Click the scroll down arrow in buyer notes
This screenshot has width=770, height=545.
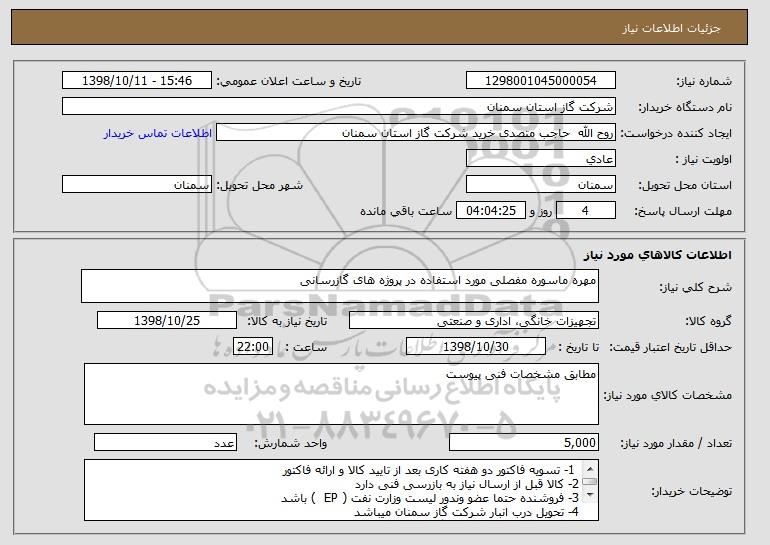tap(590, 495)
